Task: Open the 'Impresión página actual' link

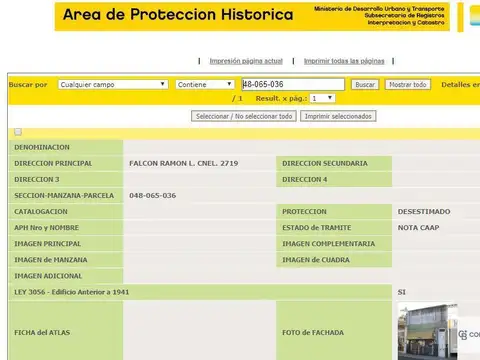Action: [x=246, y=61]
